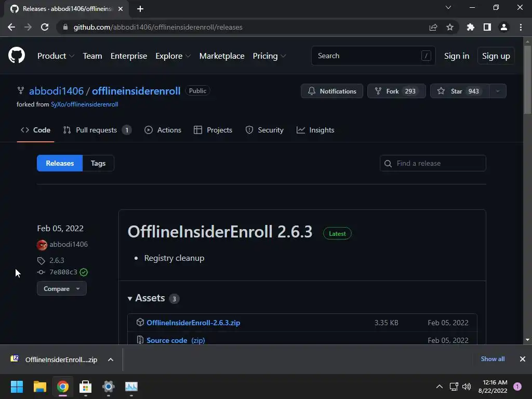Open the Chrome profile avatar
This screenshot has height=399, width=532.
[504, 27]
